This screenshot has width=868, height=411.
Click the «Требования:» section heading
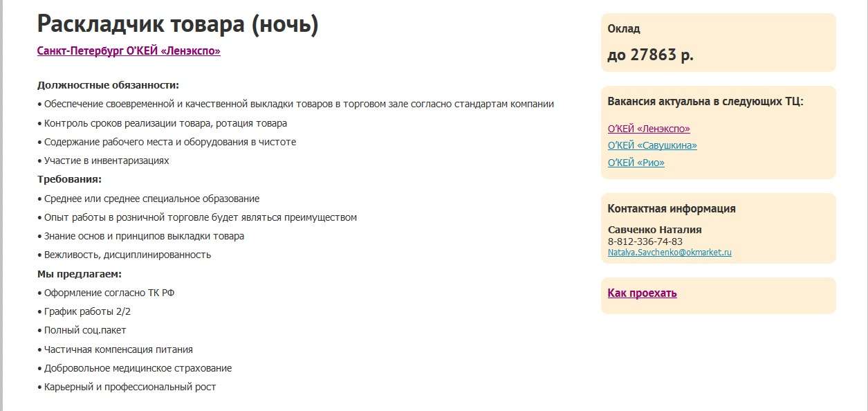[x=69, y=179]
